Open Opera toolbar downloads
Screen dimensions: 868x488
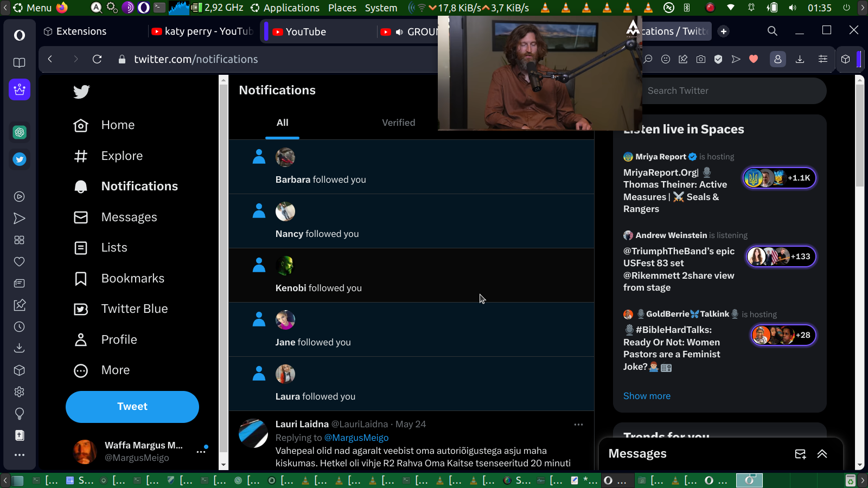(800, 59)
